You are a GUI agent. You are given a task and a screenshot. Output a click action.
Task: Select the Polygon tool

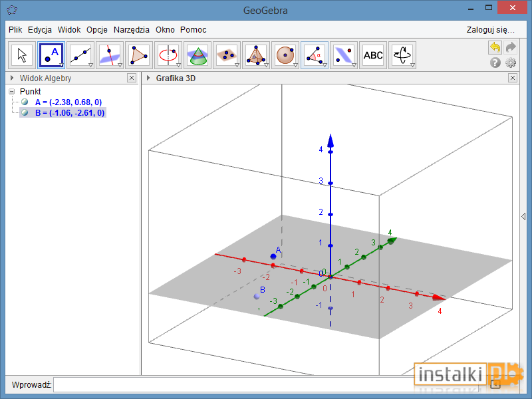[139, 55]
